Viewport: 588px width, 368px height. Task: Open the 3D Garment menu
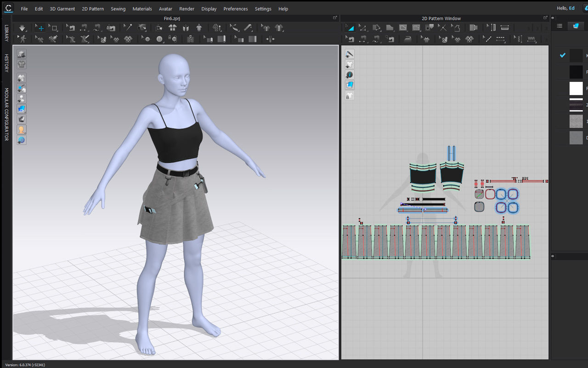[62, 9]
